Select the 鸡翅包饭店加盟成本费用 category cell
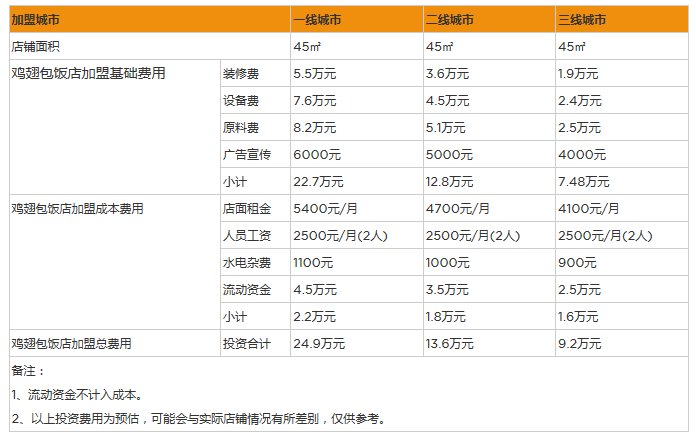 click(x=78, y=209)
